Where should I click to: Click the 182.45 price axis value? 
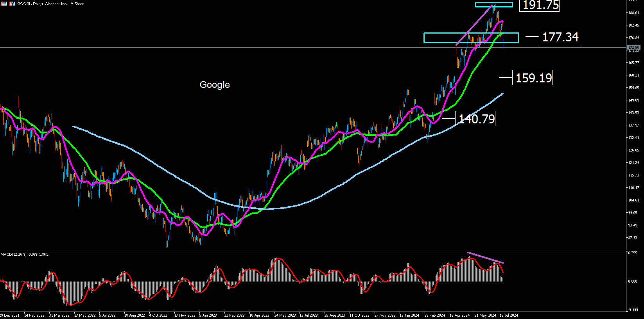633,25
